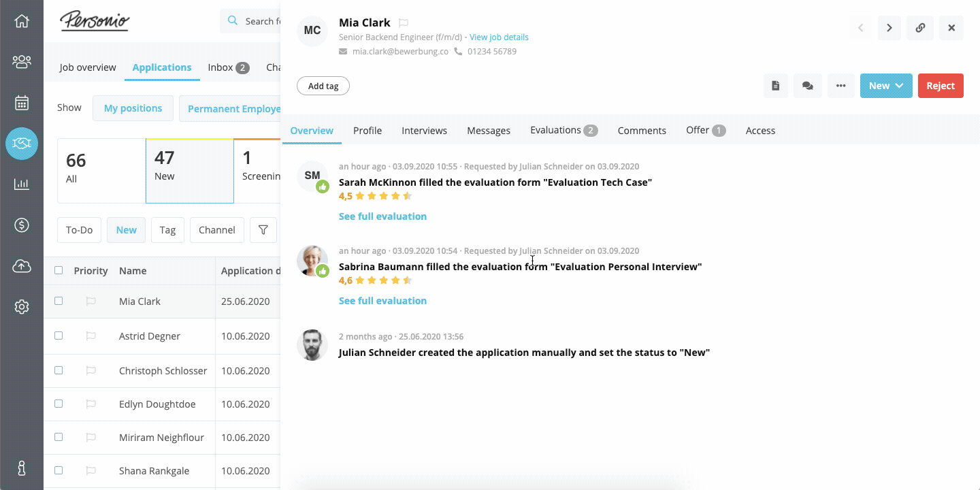The height and width of the screenshot is (490, 980).
Task: Open the filter funnel options
Action: coord(263,230)
